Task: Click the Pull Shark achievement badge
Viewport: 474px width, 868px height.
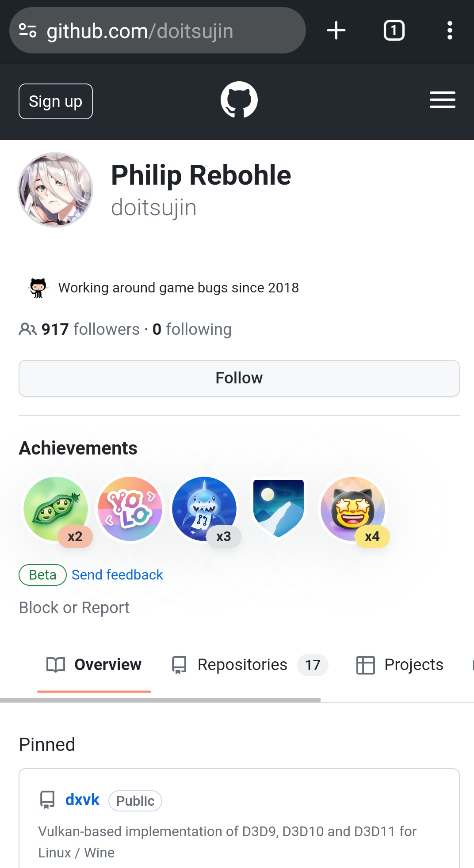Action: (x=204, y=509)
